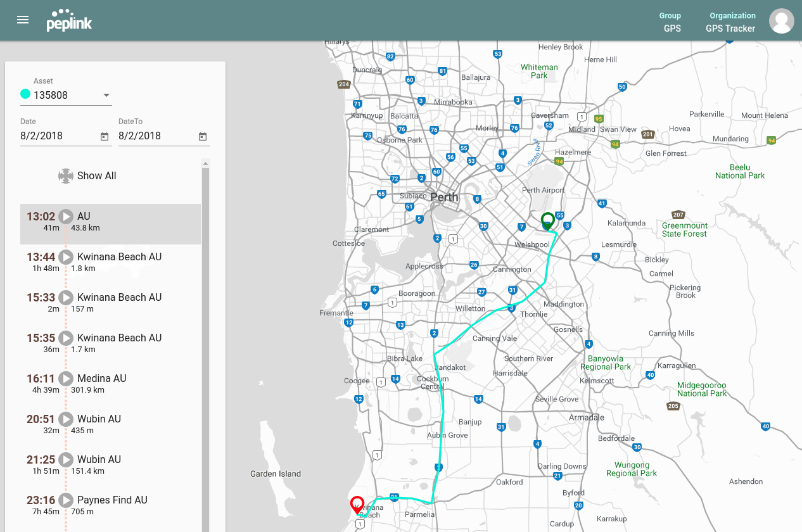802x532 pixels.
Task: Play the 20:51 Wubin AU trip
Action: point(67,419)
